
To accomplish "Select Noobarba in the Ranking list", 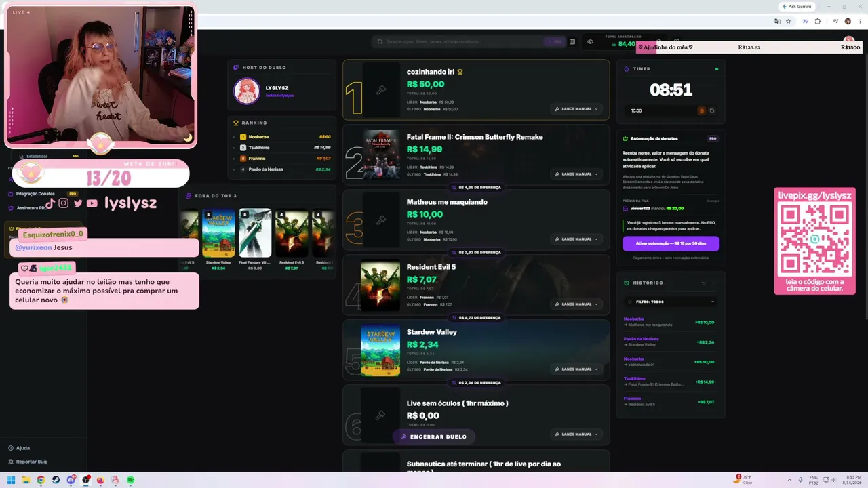I will (x=282, y=137).
